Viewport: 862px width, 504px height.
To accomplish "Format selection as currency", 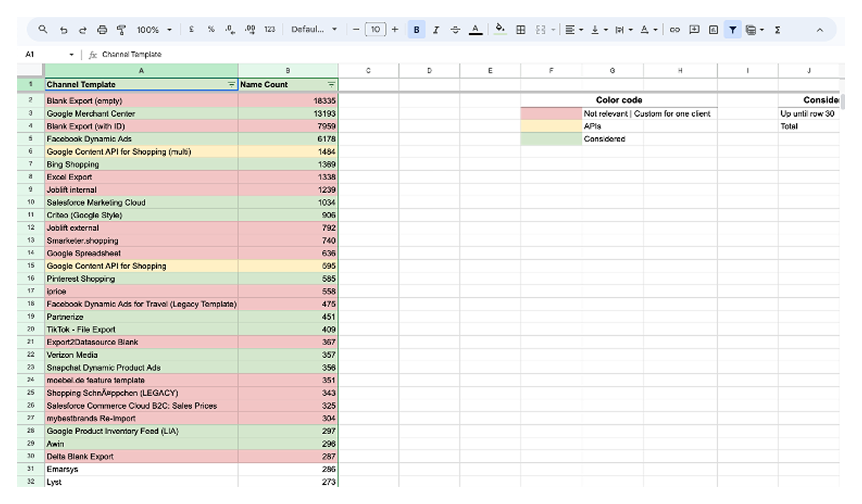I will [192, 29].
